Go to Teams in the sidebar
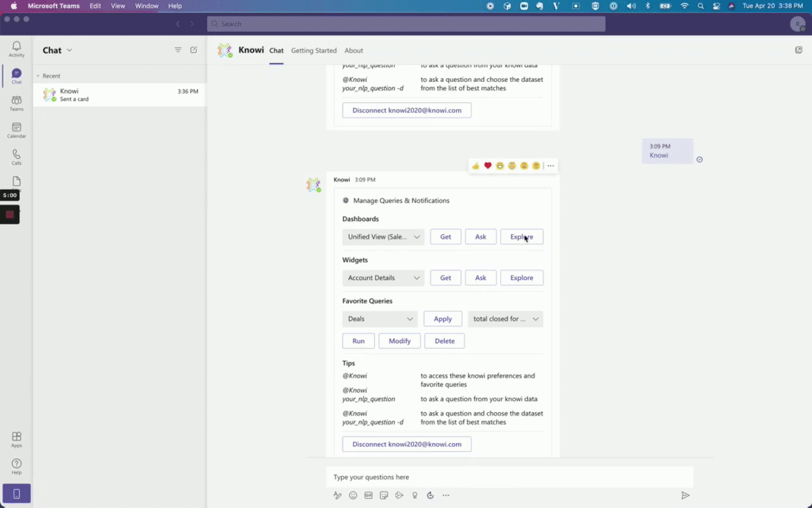812x508 pixels. (x=16, y=103)
